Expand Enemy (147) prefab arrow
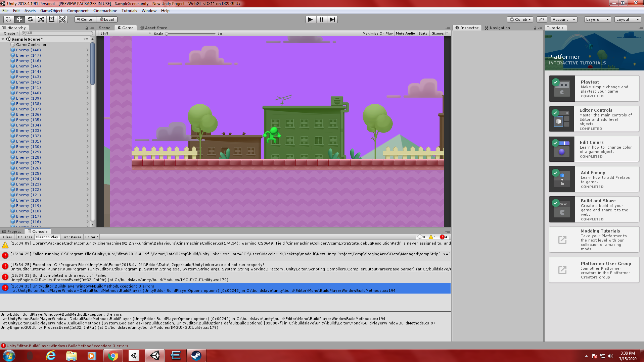 pos(88,55)
